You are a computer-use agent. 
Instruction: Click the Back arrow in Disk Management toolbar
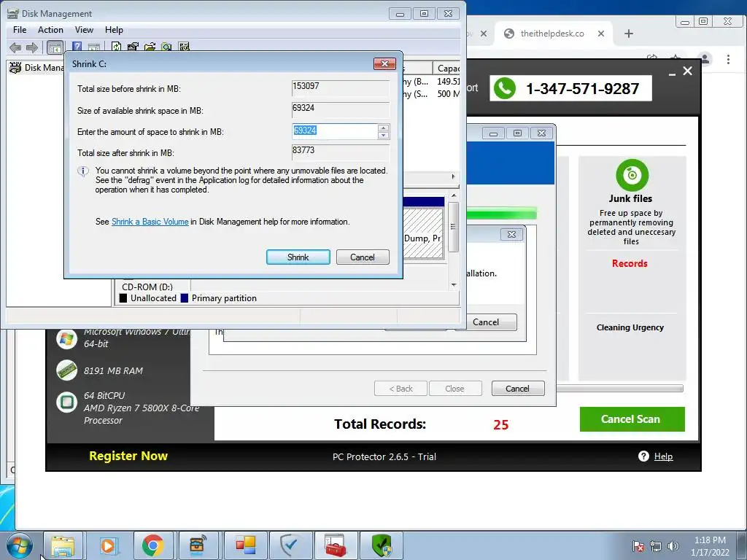[15, 47]
